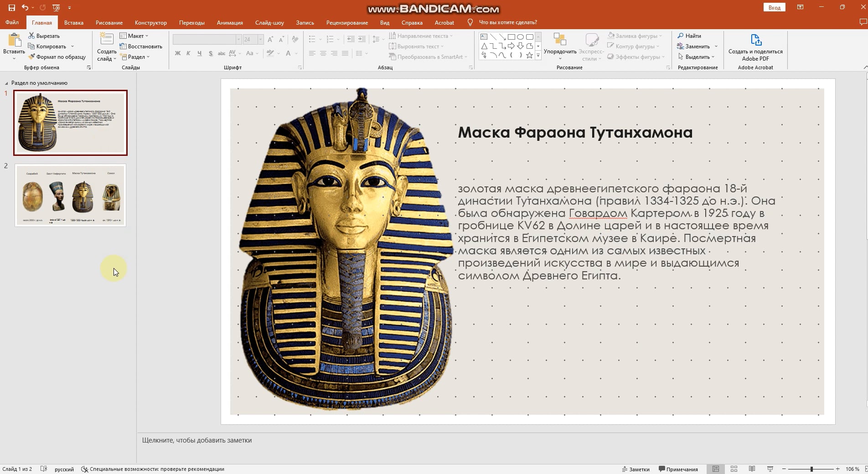Toggle Comments (Примечания) pane in status bar
The width and height of the screenshot is (868, 474).
point(678,469)
